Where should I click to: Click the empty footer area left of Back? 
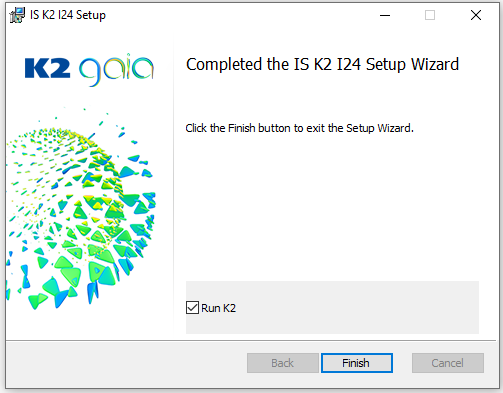tap(126, 363)
